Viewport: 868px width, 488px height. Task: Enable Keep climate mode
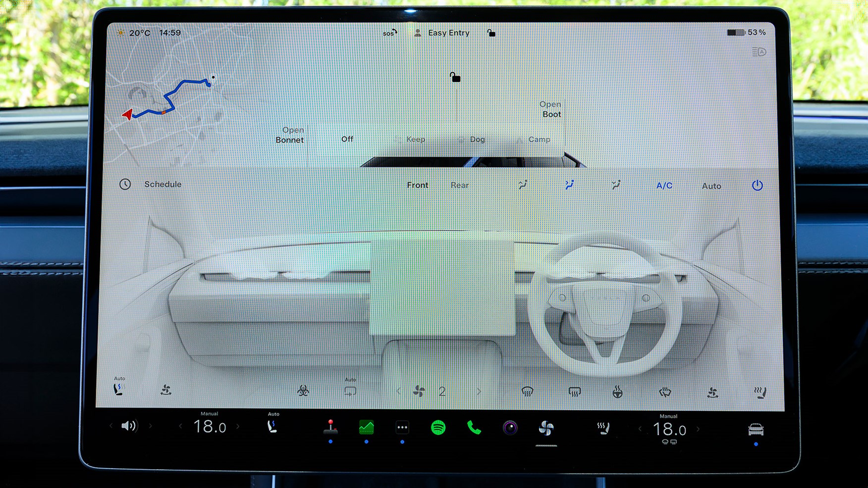coord(416,139)
